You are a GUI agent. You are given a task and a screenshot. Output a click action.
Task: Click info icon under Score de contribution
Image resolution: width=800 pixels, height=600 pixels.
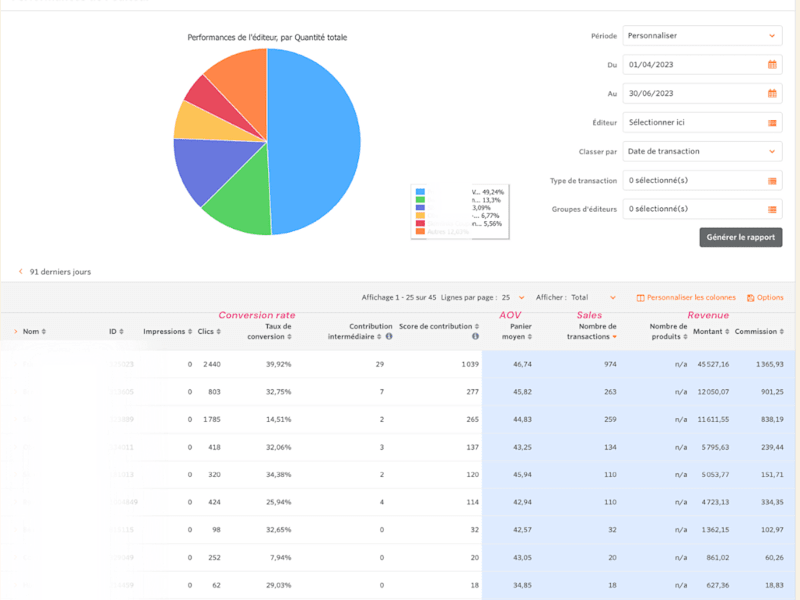pos(475,336)
